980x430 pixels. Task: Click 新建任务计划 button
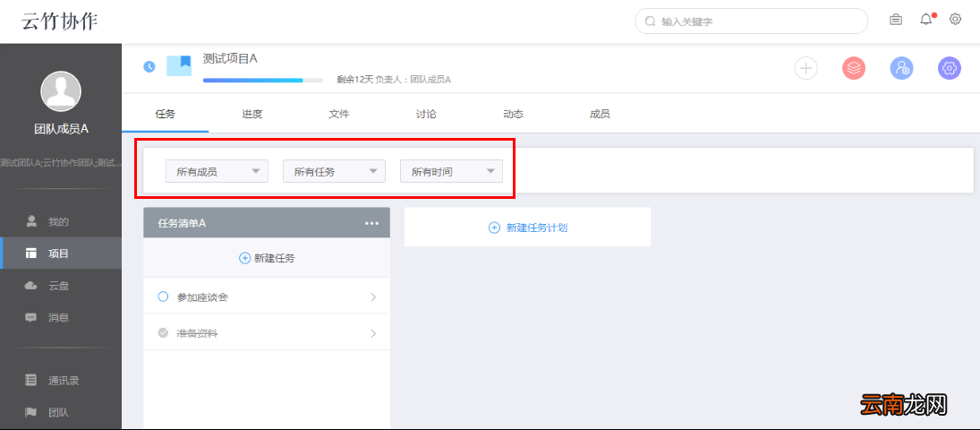click(528, 228)
